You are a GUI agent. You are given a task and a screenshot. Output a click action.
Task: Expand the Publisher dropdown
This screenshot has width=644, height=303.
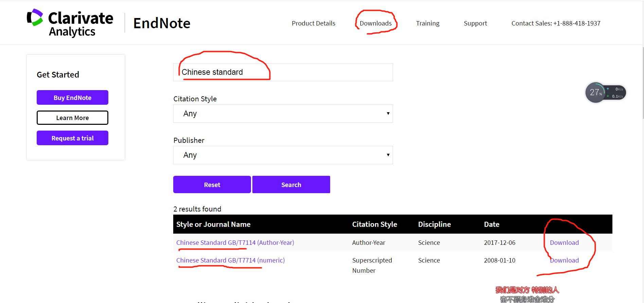[283, 155]
